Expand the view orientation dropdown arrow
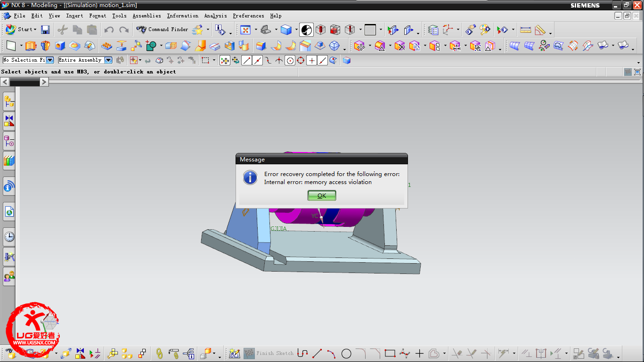Screen dimensions: 644x362 pyautogui.click(x=276, y=30)
